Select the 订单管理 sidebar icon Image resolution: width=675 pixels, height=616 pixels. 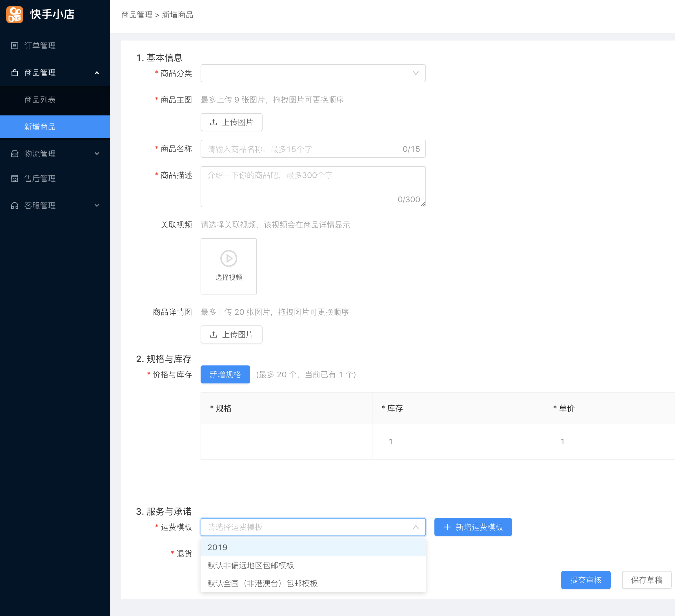[x=14, y=46]
